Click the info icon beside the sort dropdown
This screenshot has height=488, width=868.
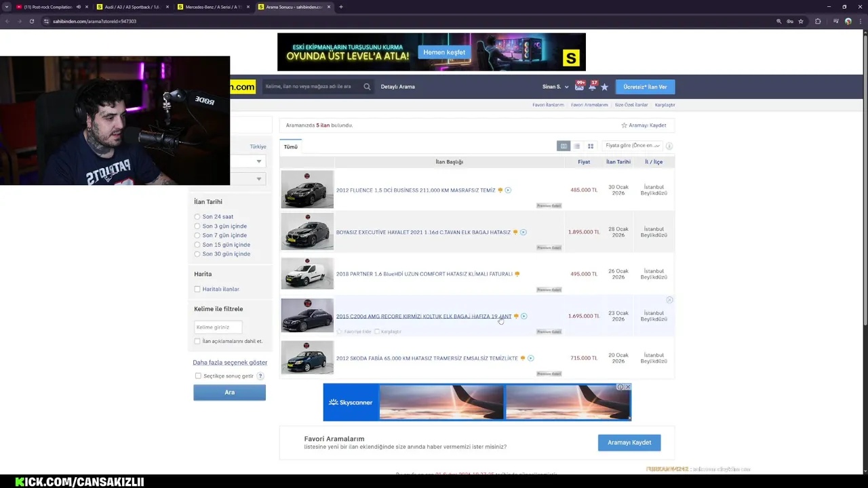click(669, 146)
